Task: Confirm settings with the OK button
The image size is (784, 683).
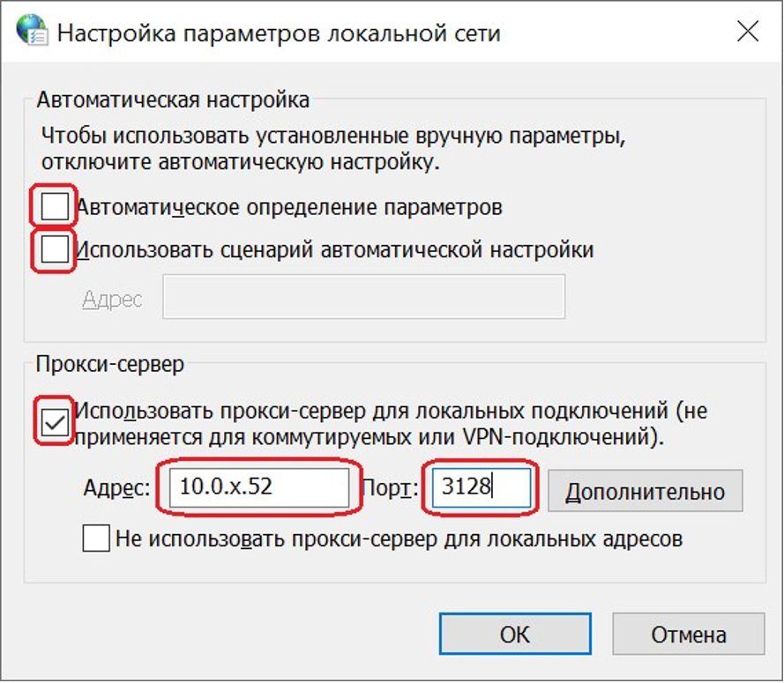Action: [514, 635]
